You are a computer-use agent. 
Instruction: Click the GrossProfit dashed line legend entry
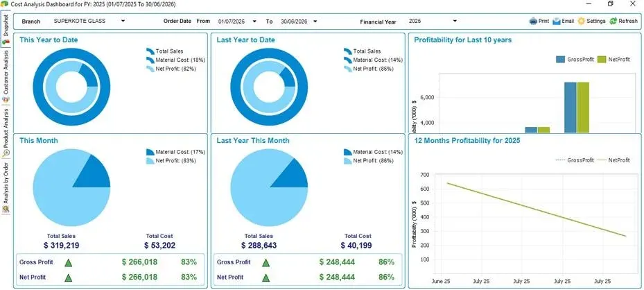tap(575, 160)
